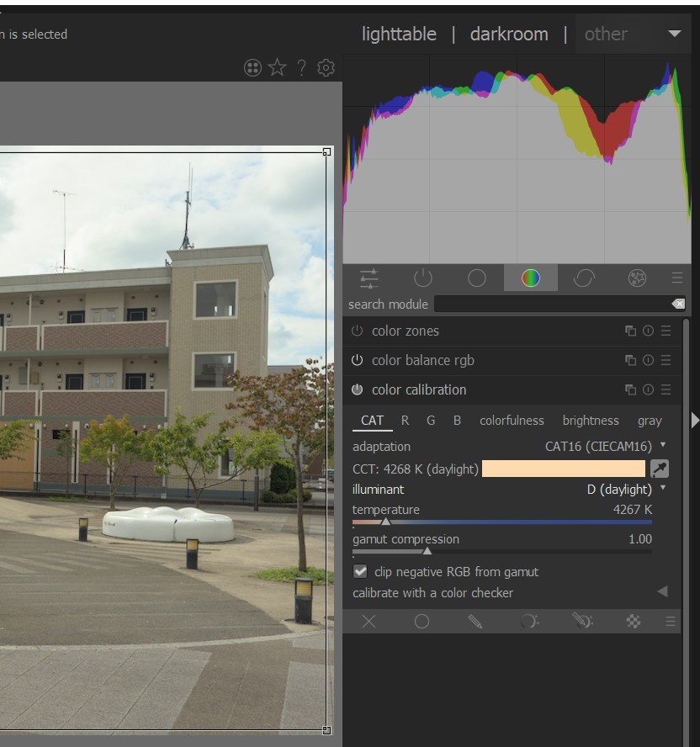Open multiple instances menu for color calibration

coord(630,389)
